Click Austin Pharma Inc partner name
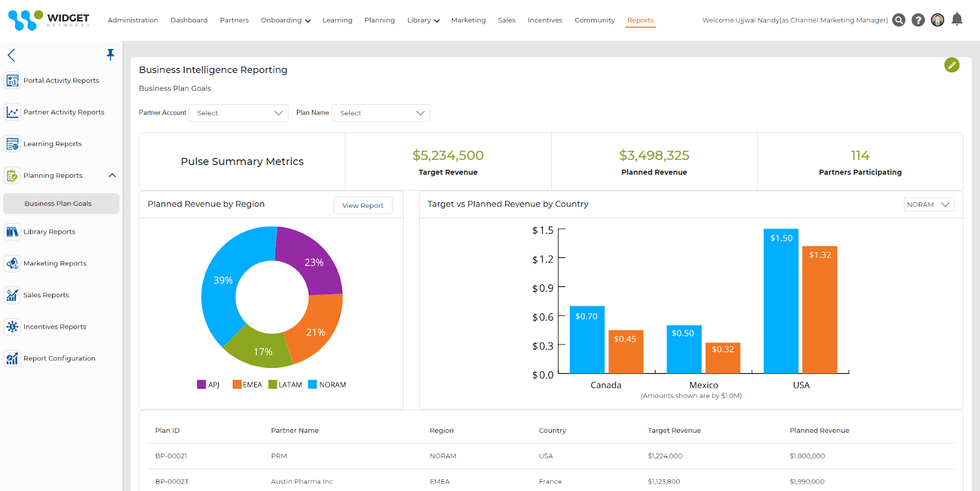This screenshot has width=980, height=491. pyautogui.click(x=302, y=482)
